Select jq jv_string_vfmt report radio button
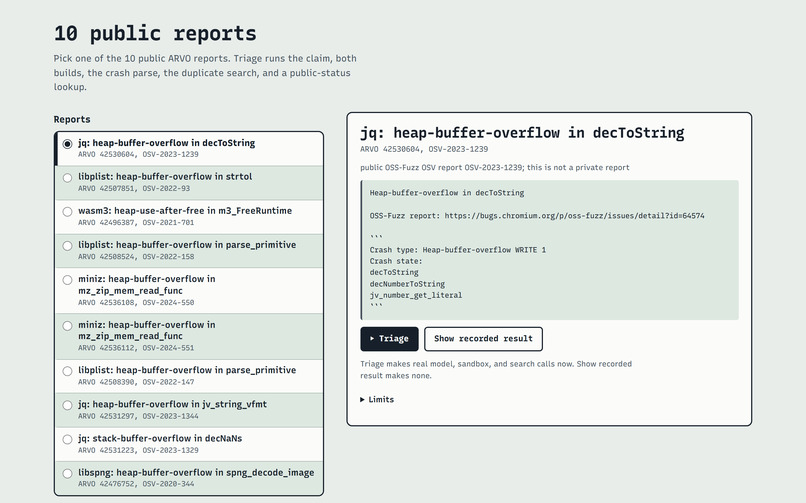This screenshot has height=503, width=806. click(67, 405)
